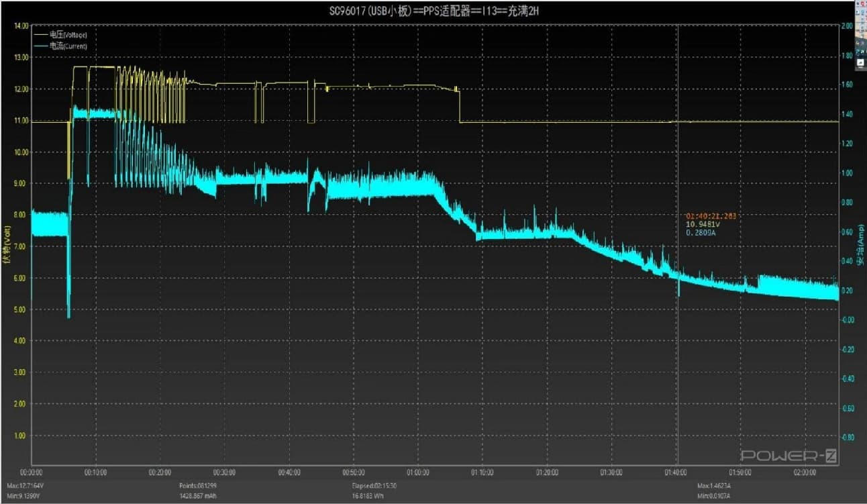Click the 电流(Current) legend entry

point(61,46)
